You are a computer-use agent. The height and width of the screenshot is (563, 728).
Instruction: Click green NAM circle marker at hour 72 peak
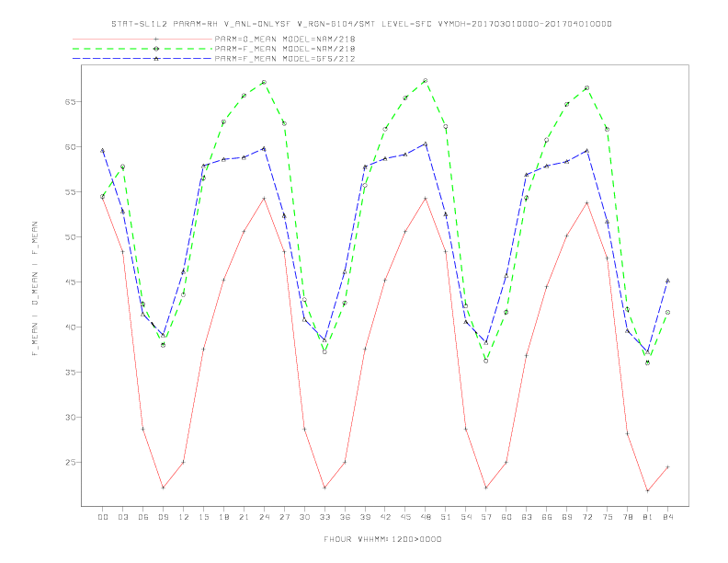click(x=586, y=87)
